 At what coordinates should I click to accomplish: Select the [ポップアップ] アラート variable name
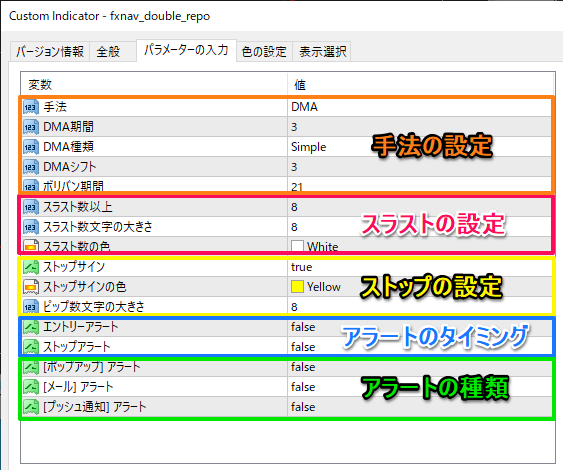[x=92, y=367]
